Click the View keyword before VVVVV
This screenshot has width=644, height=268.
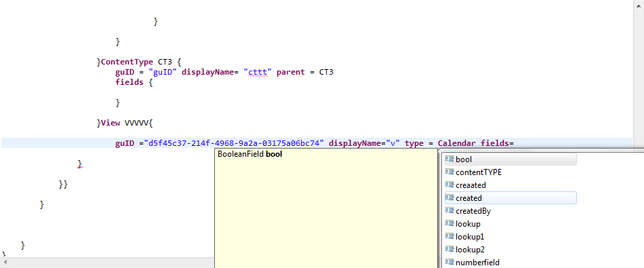(110, 123)
